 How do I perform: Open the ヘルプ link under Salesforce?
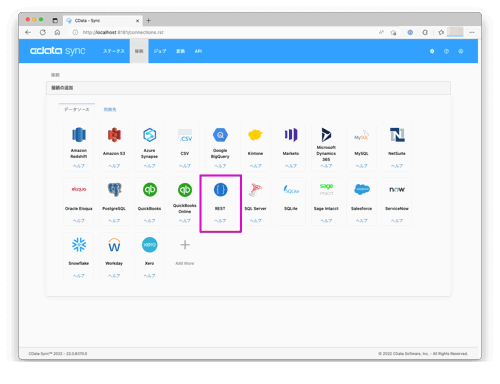point(361,221)
